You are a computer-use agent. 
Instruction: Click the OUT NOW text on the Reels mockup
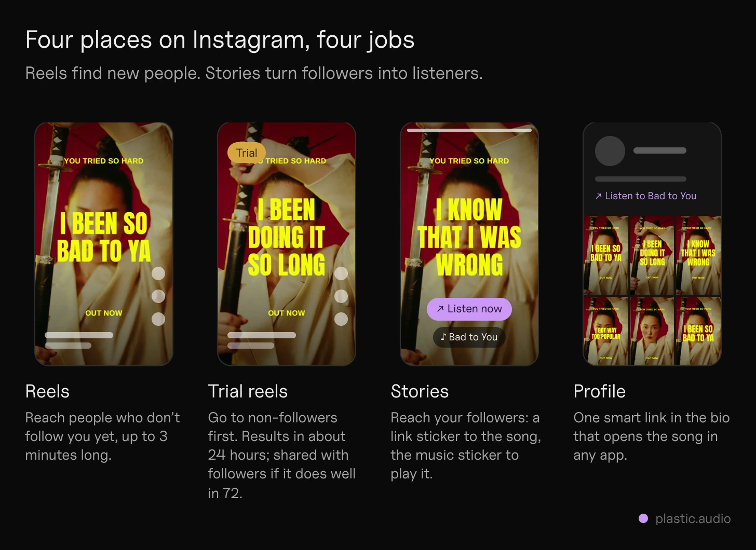pos(104,313)
